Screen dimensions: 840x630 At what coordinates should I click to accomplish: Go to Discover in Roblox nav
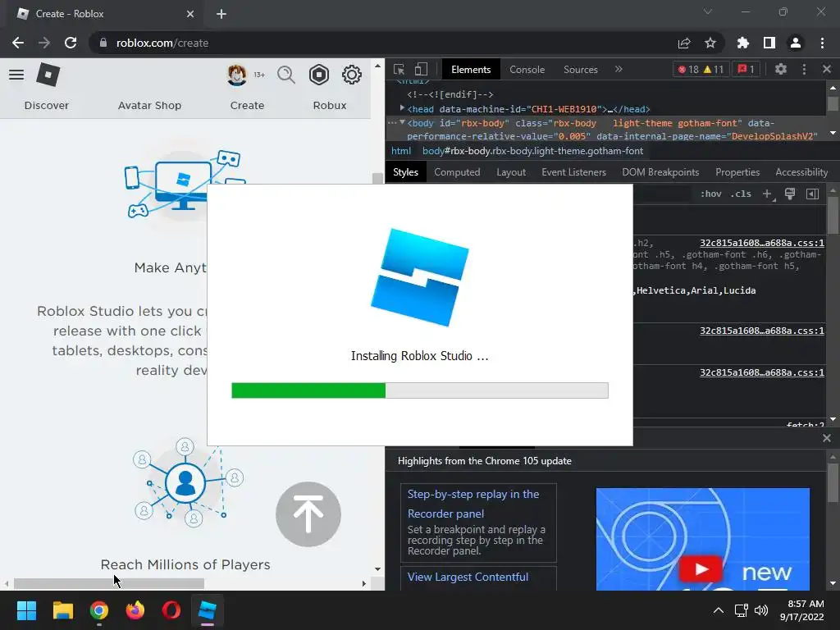click(47, 106)
